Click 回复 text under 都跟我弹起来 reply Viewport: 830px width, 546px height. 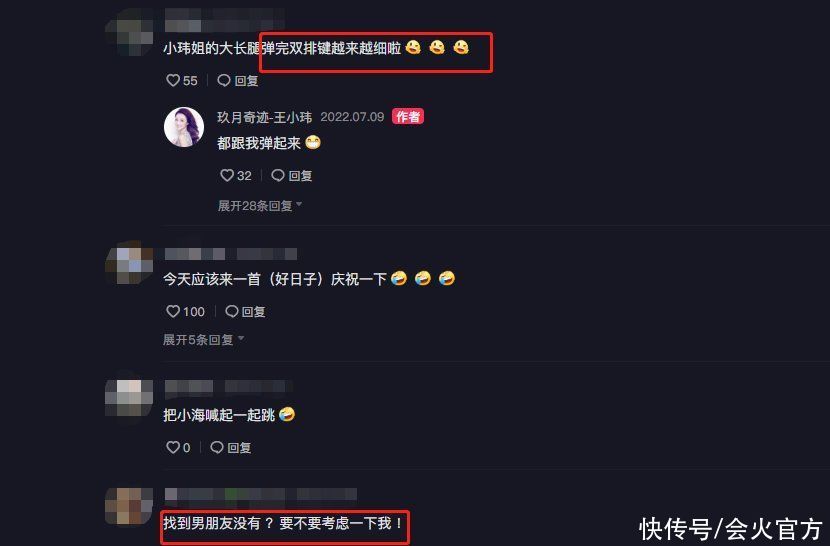[x=300, y=175]
